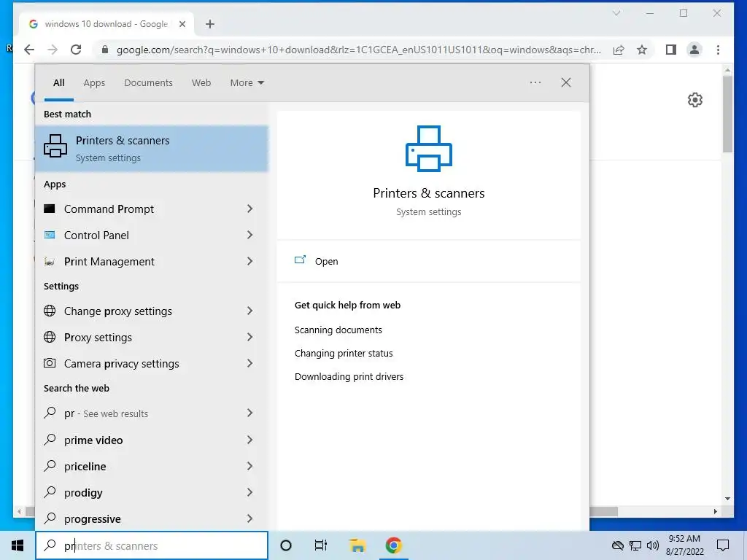Image resolution: width=747 pixels, height=560 pixels.
Task: Click the share page icon in address bar
Action: coord(619,50)
